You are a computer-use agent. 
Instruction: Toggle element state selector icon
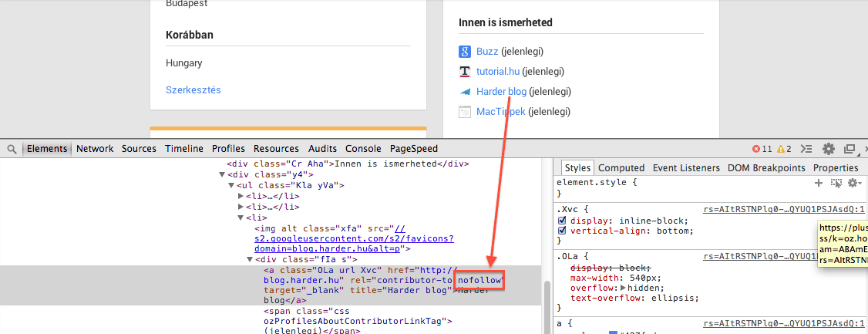pyautogui.click(x=836, y=183)
